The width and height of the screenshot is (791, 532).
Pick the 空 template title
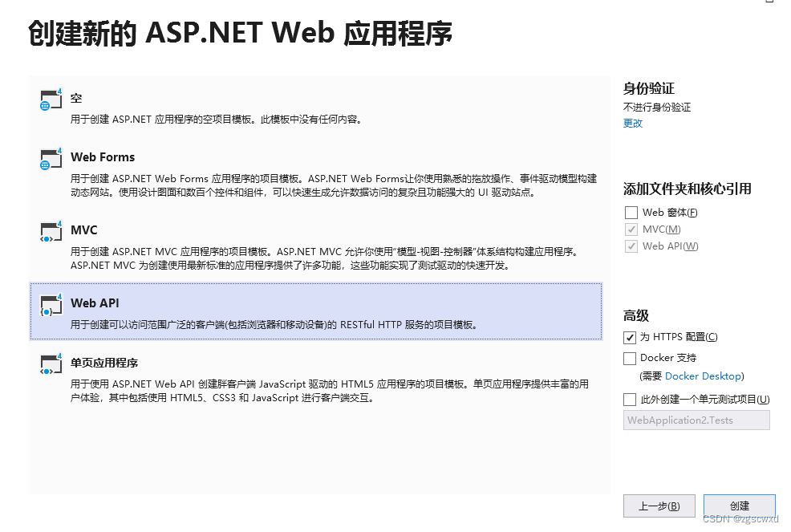tap(76, 99)
